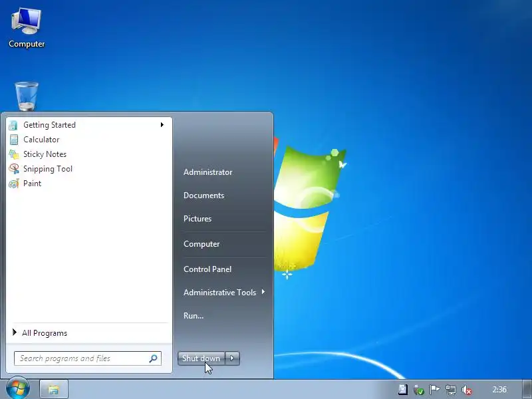
Task: Open the Action Center flag tray icon
Action: pos(434,390)
